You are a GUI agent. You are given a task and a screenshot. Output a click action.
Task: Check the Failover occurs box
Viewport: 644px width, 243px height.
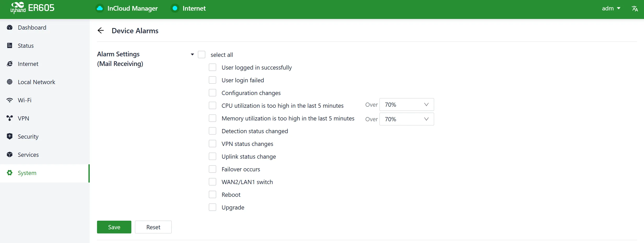coord(212,169)
